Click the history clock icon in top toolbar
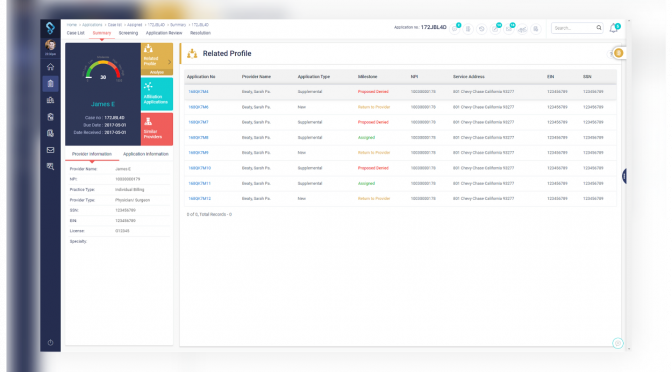Image resolution: width=672 pixels, height=372 pixels. [481, 29]
